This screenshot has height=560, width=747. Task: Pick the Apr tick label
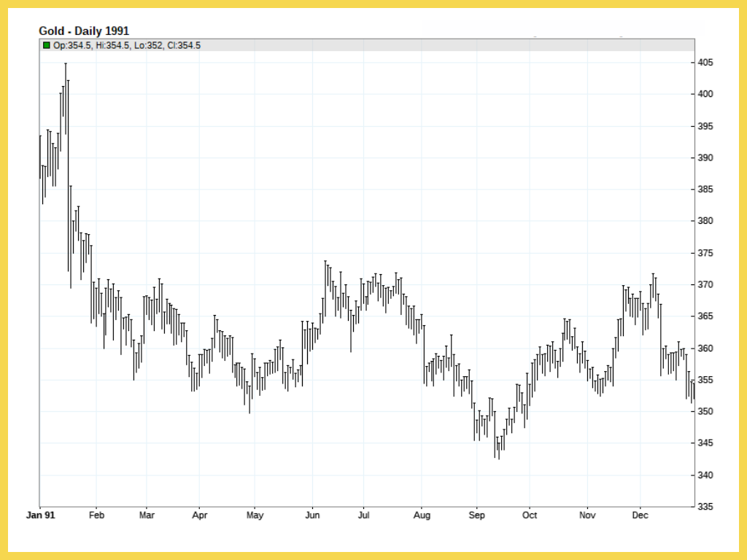tap(199, 516)
